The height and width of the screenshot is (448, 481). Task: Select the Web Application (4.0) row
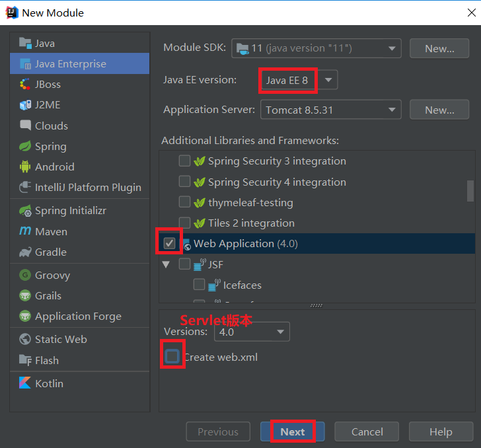point(317,244)
